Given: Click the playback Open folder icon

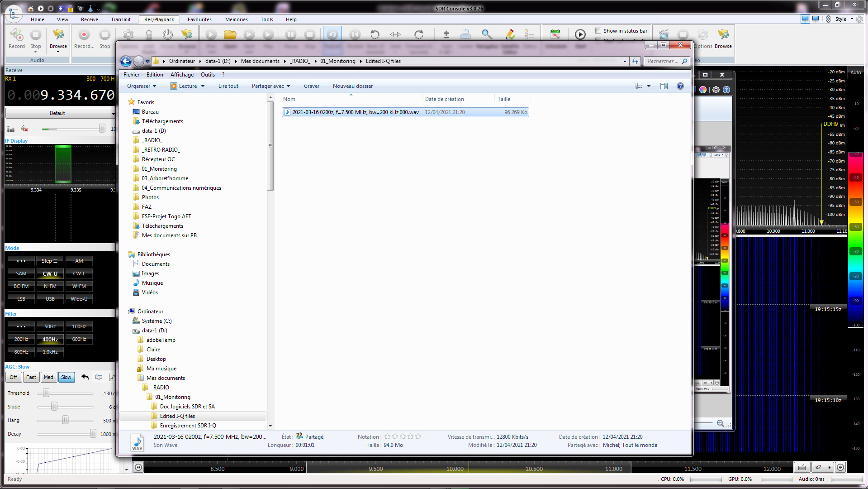Looking at the screenshot, I should [x=230, y=34].
